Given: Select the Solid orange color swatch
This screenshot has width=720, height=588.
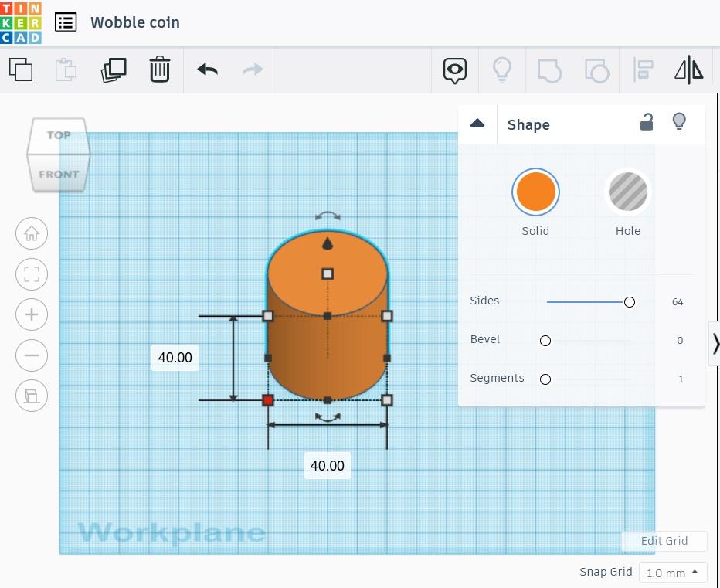Looking at the screenshot, I should pos(536,192).
